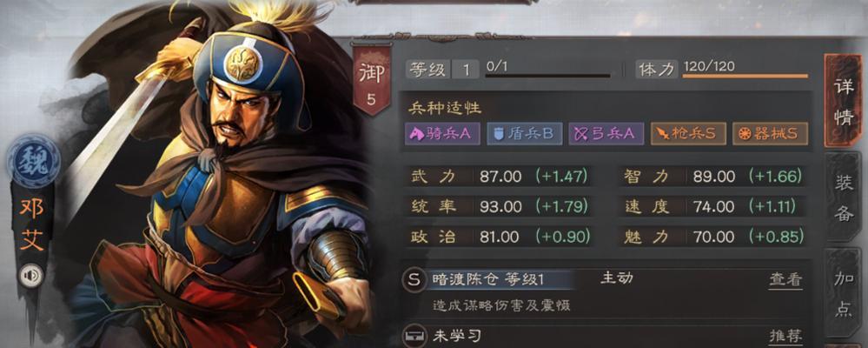Viewport: 868px width, 348px height.
Task: Select the 盾兵B shield troop badge
Action: [524, 134]
